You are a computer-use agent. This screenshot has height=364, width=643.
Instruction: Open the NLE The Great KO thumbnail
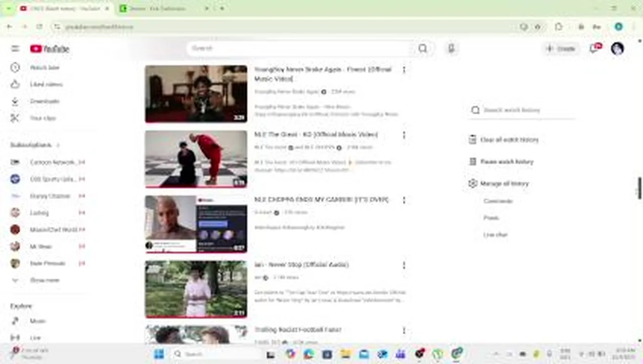tap(196, 159)
